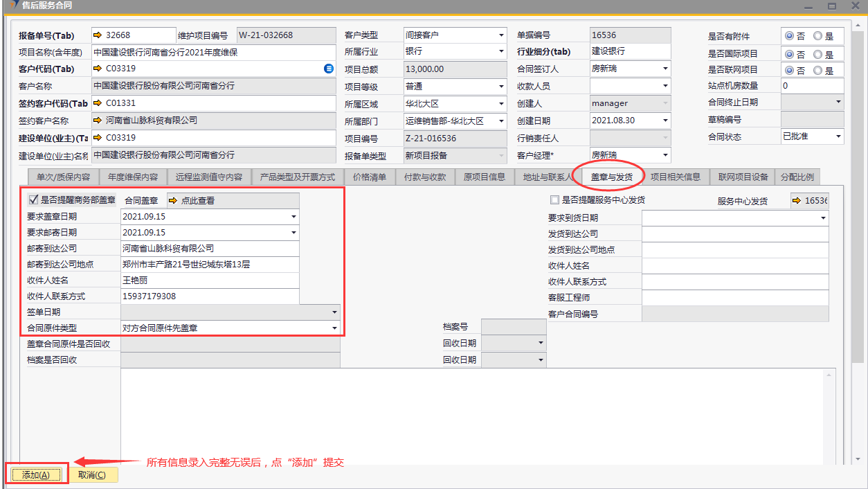Switch to the 价格清单 tab
The width and height of the screenshot is (868, 489).
coord(370,177)
